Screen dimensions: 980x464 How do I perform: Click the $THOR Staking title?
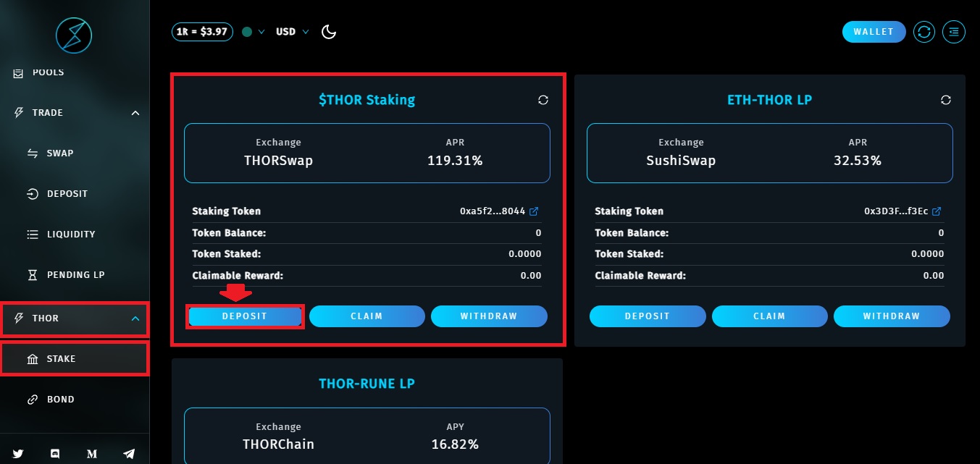pos(367,100)
